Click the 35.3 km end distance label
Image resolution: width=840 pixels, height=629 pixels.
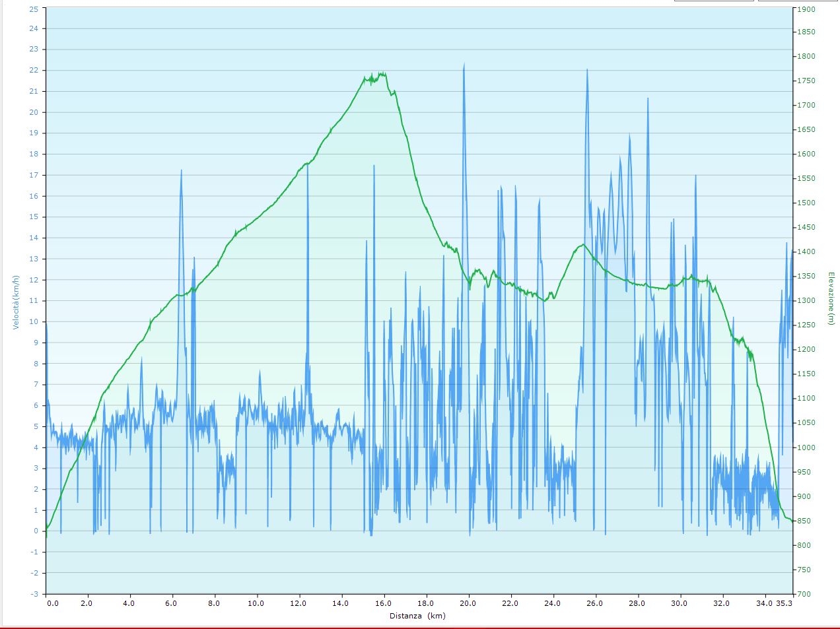click(783, 603)
